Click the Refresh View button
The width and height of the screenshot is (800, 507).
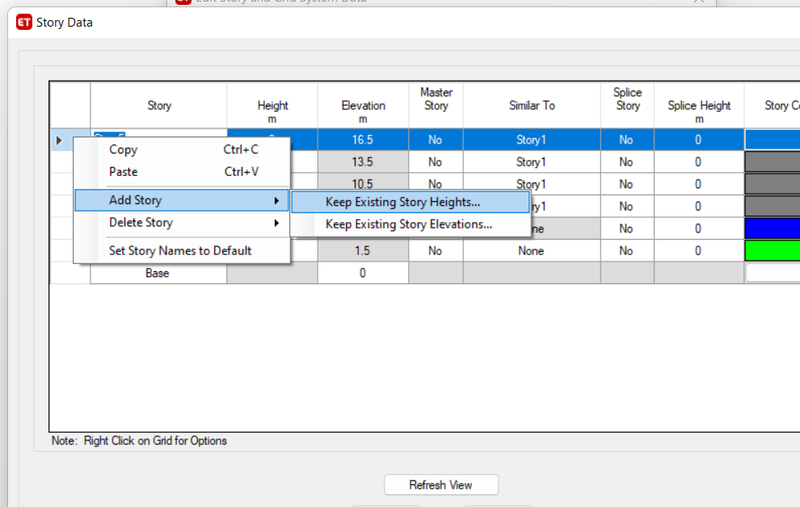click(x=441, y=485)
